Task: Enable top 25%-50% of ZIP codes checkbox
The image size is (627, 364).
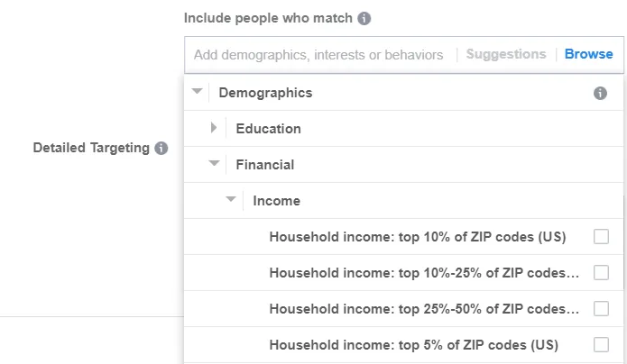Action: [x=601, y=309]
